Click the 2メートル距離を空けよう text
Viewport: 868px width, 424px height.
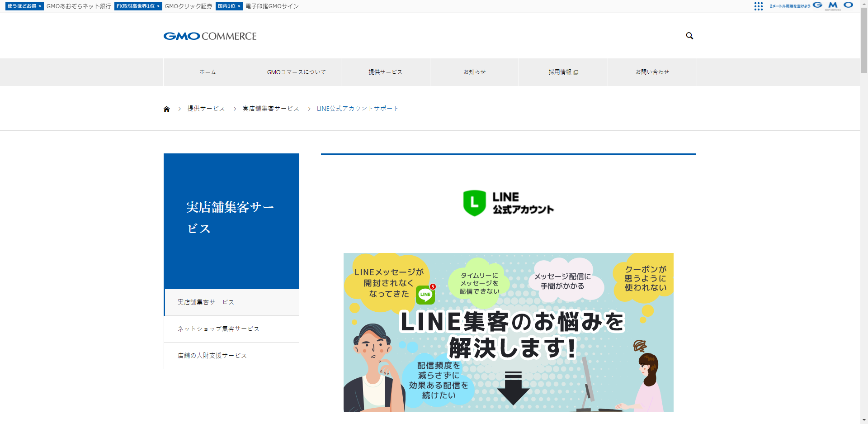790,6
